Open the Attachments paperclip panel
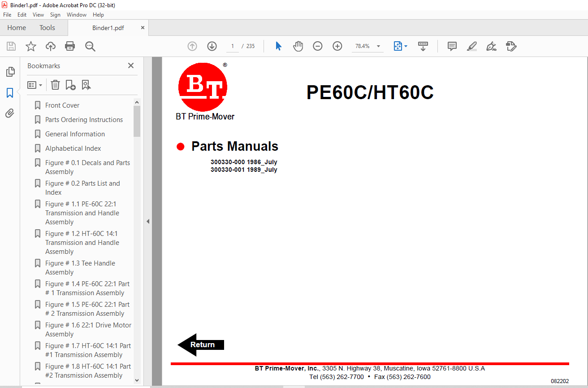Viewport: 588px width, 388px height. pos(10,113)
